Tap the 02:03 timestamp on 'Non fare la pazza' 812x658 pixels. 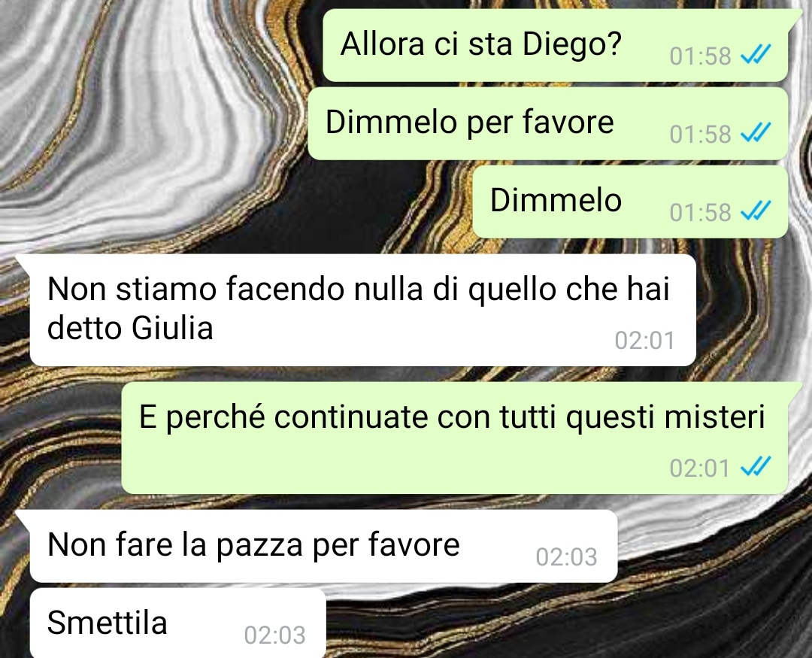[567, 557]
